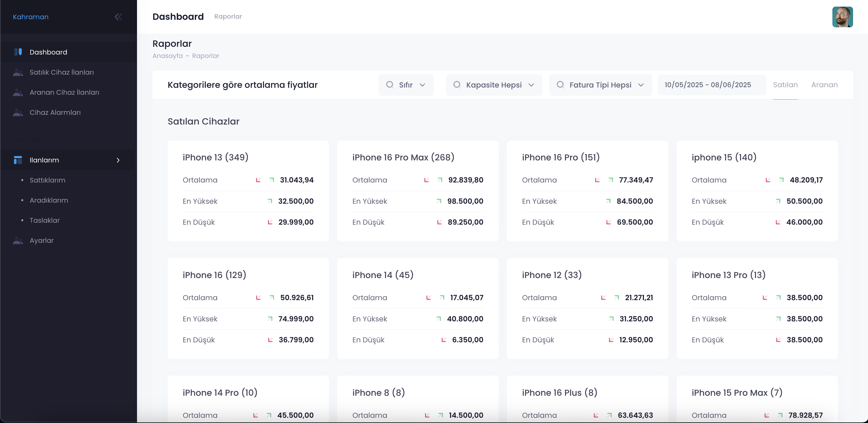868x423 pixels.
Task: Open the Sıfır condition dropdown
Action: pyautogui.click(x=406, y=85)
